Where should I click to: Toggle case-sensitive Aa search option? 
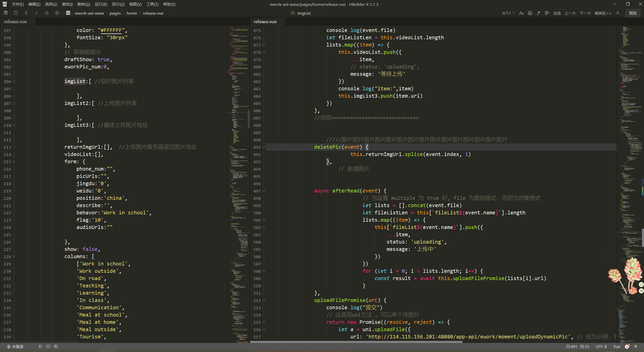521,13
